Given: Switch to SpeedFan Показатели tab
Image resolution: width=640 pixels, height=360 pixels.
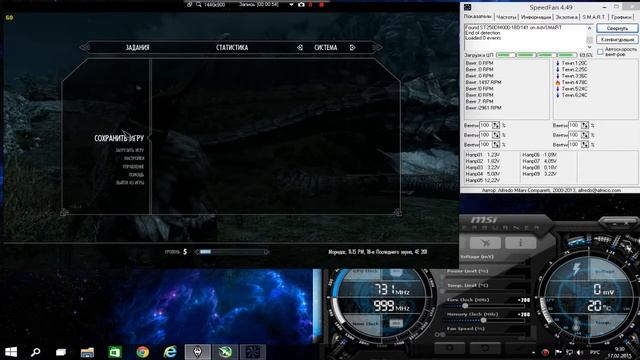Looking at the screenshot, I should [x=478, y=17].
